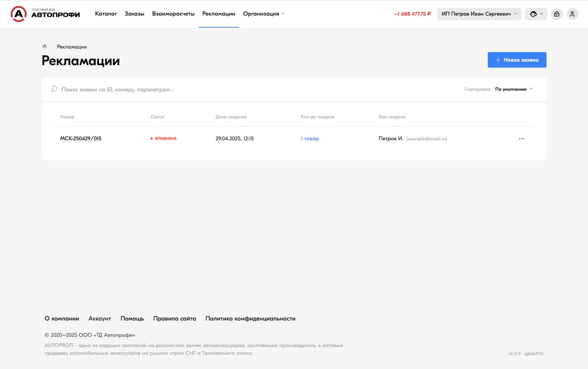Screen dimensions: 588x369
Task: Select the Рекламации tab in navigation
Action: coord(219,14)
